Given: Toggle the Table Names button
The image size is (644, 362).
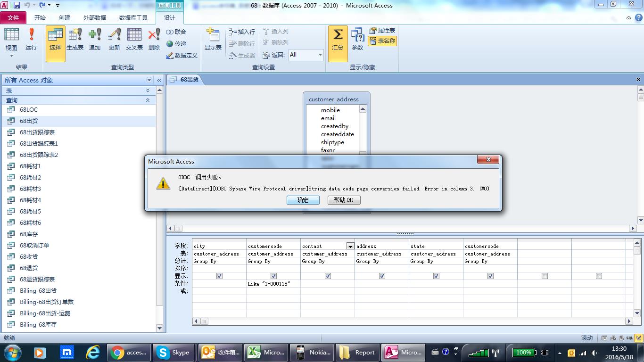Looking at the screenshot, I should pyautogui.click(x=382, y=41).
